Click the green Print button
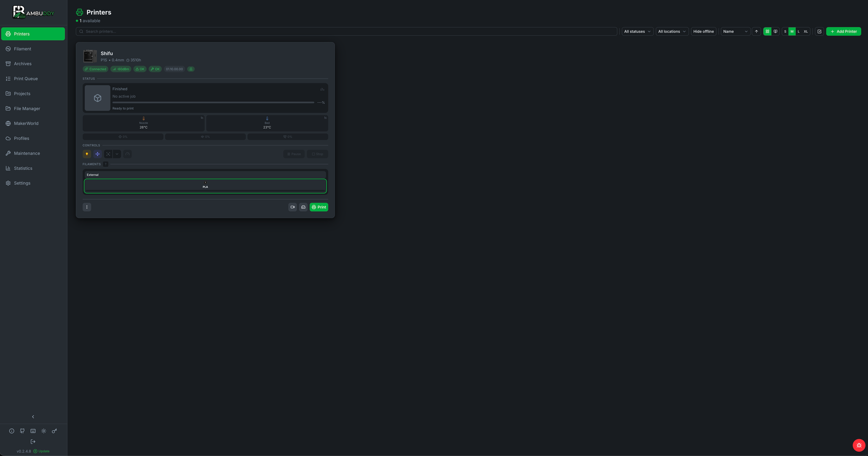 point(319,207)
